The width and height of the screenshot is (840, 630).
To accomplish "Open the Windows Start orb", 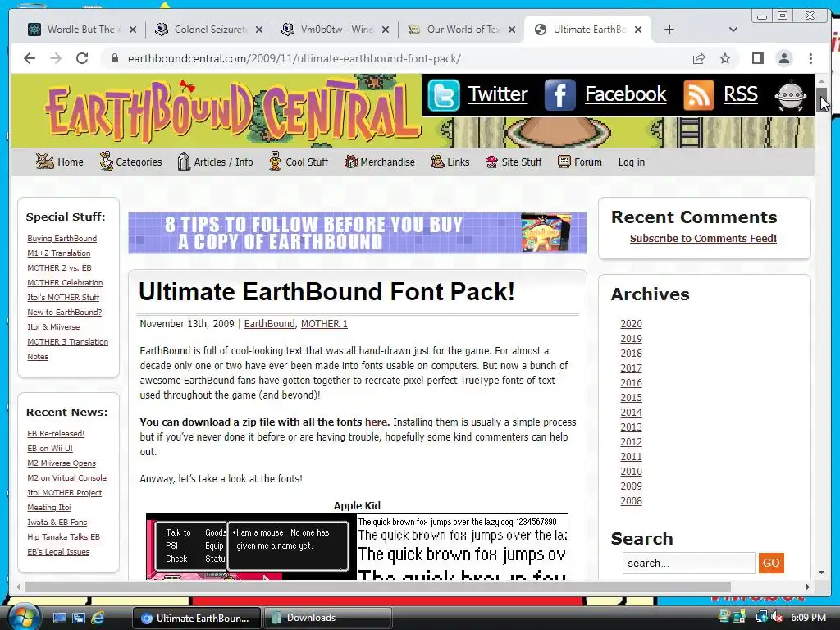I will click(x=24, y=617).
